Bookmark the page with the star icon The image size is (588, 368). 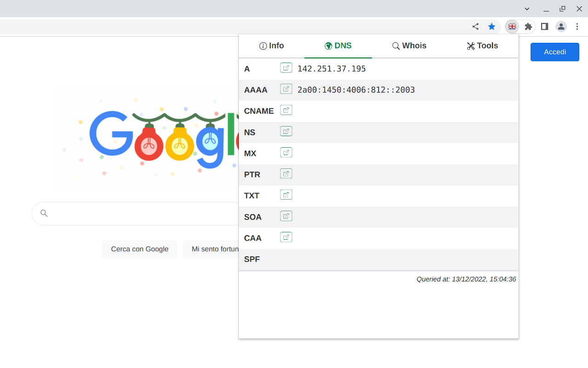(x=492, y=26)
